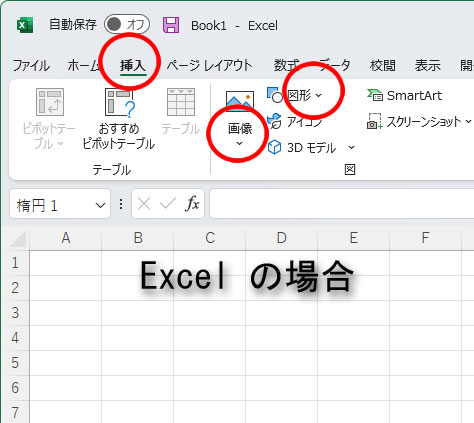Select row 2 header

point(15,288)
